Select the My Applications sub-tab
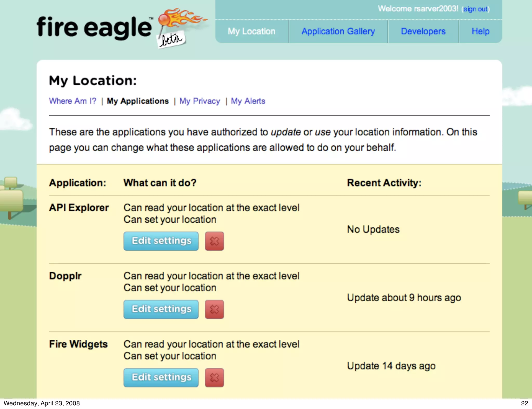532x409 pixels. pyautogui.click(x=138, y=101)
